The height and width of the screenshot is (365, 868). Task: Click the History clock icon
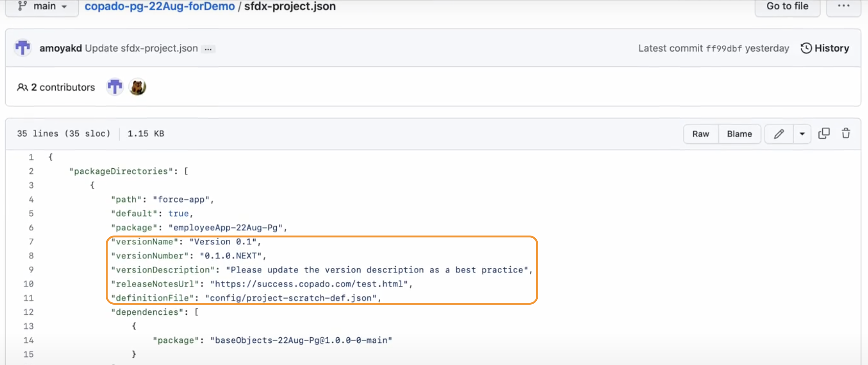(x=806, y=48)
